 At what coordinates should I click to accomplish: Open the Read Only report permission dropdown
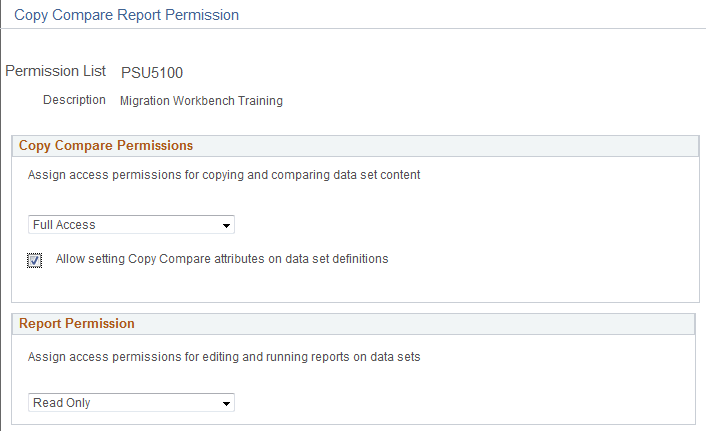click(x=130, y=403)
